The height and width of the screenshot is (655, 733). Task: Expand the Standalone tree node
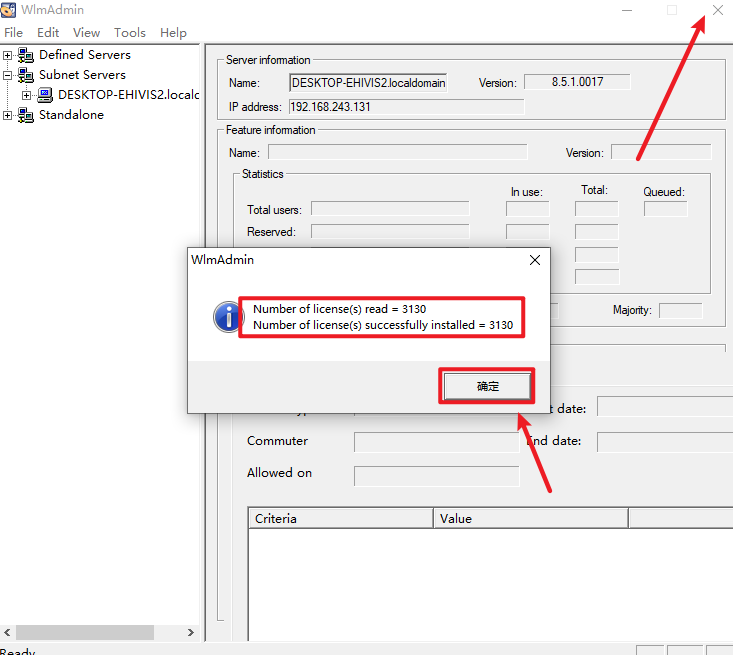point(8,115)
